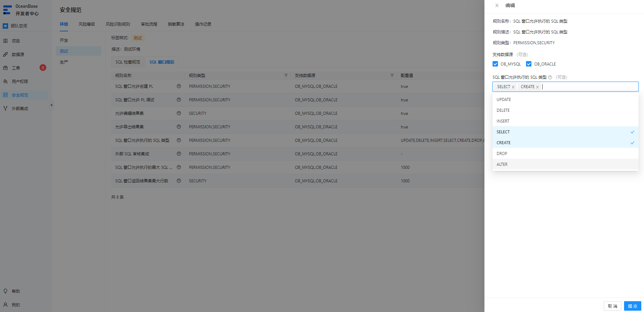644x312 pixels.
Task: Remove the CREATE tag from the input
Action: pos(538,87)
